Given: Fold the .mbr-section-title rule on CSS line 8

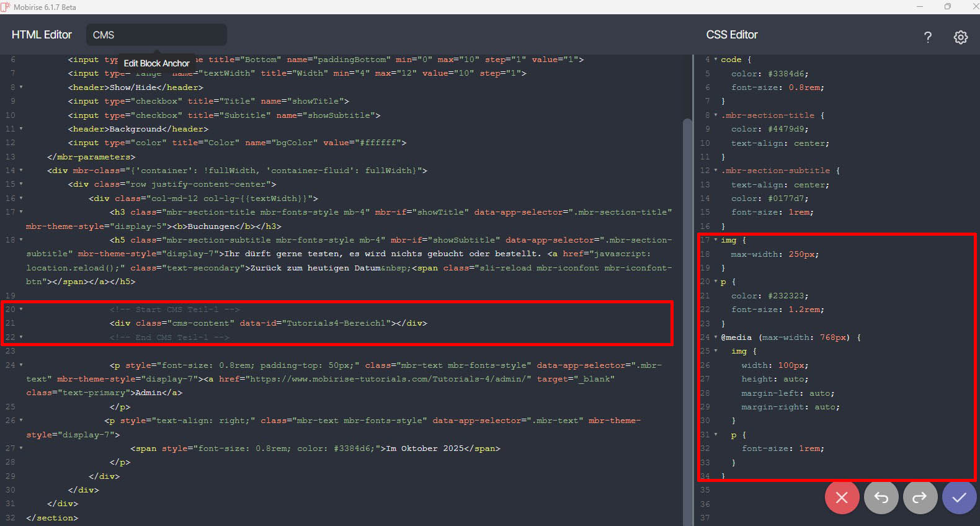Looking at the screenshot, I should coord(716,115).
